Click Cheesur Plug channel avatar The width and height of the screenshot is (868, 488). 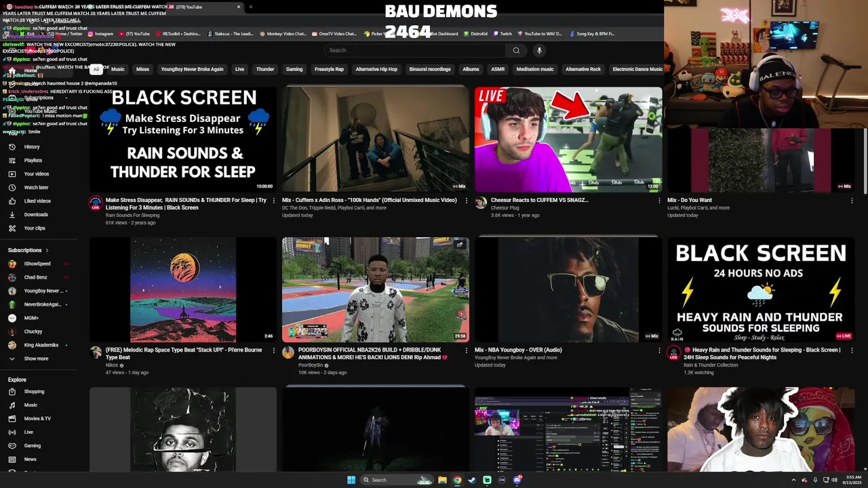point(481,203)
